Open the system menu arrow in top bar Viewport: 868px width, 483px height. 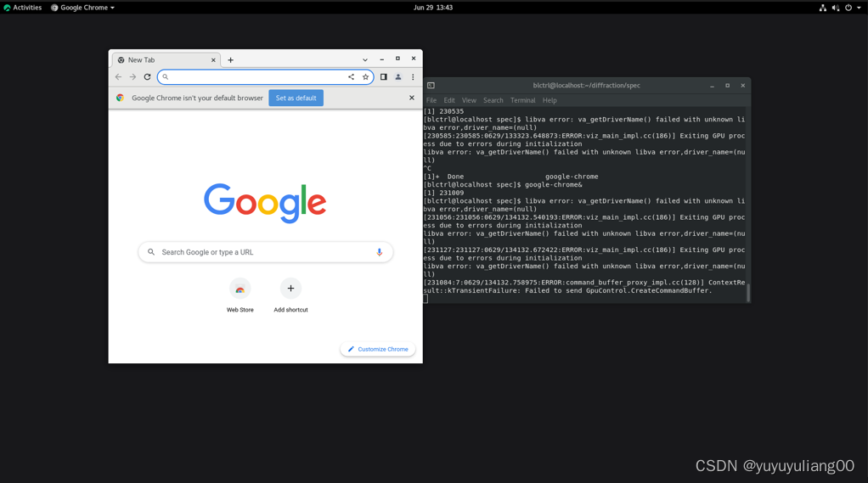click(859, 8)
